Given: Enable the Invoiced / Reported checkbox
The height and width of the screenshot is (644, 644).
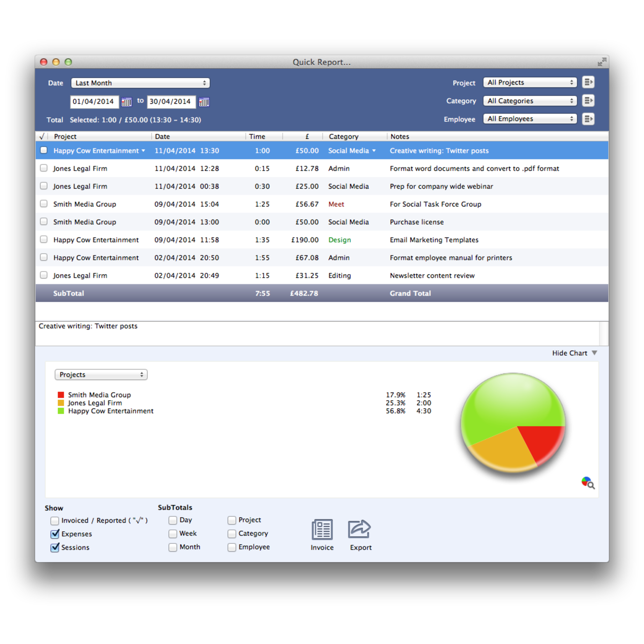Looking at the screenshot, I should tap(54, 521).
